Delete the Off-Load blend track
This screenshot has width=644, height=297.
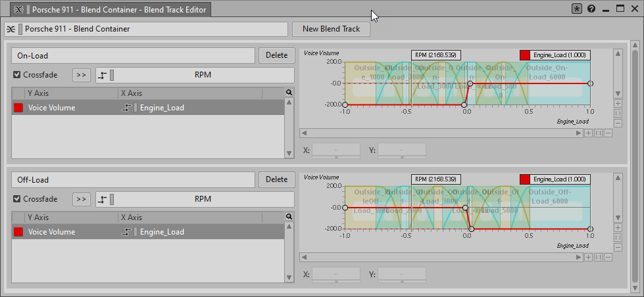(276, 179)
